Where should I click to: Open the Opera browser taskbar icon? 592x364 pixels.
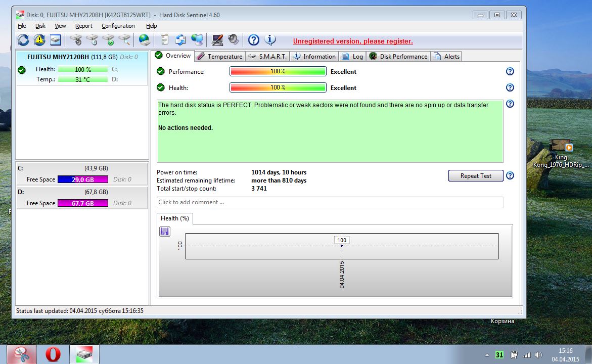[x=53, y=354]
